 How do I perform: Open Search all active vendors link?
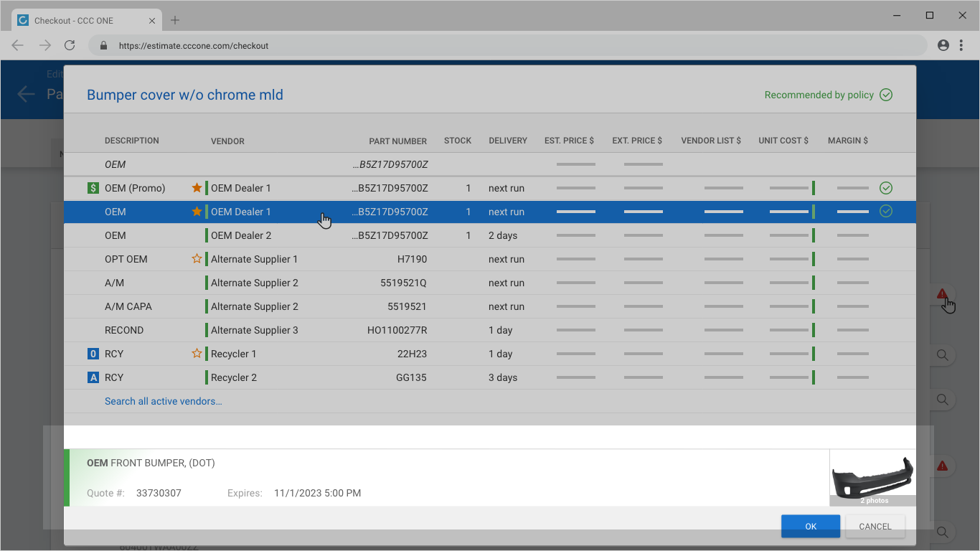(x=164, y=401)
